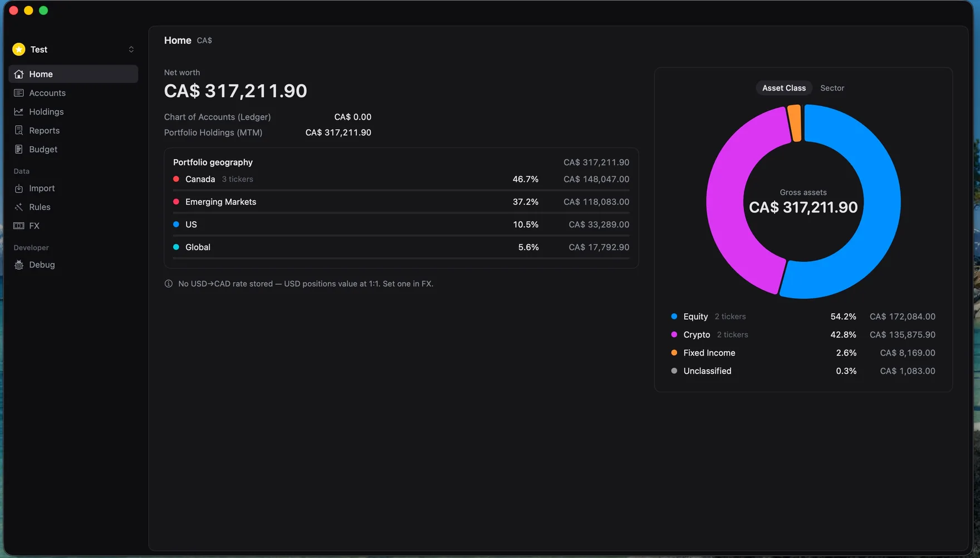Open the Debug developer page

pos(73,265)
